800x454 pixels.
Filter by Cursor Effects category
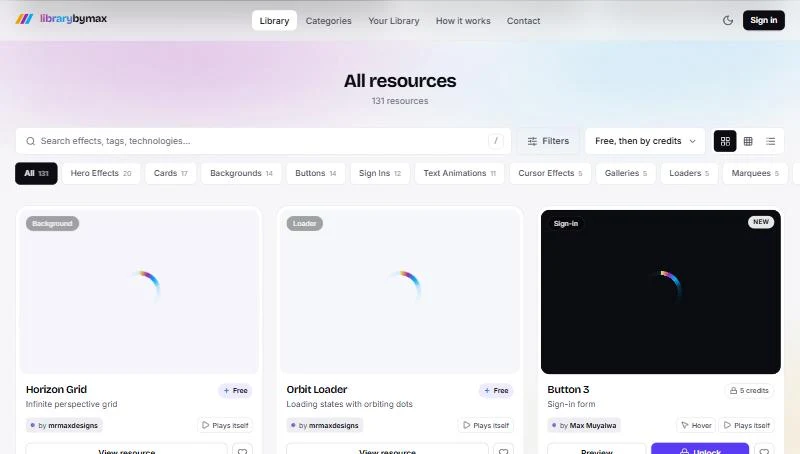550,173
